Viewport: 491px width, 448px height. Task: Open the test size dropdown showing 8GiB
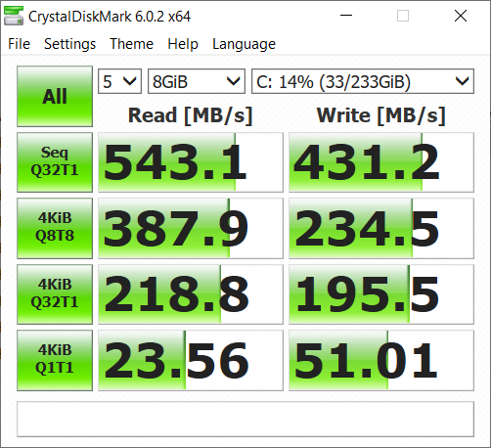[x=197, y=81]
